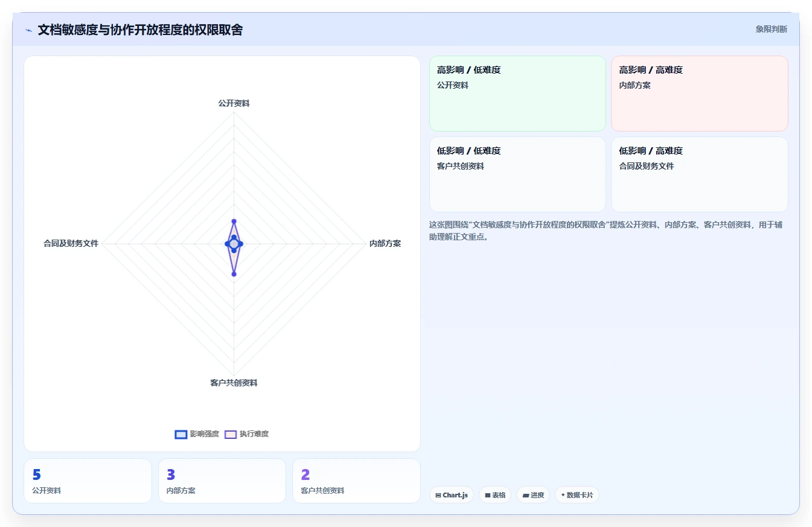Toggle the 执行难度 legend swatch
This screenshot has height=527, width=812.
point(230,435)
